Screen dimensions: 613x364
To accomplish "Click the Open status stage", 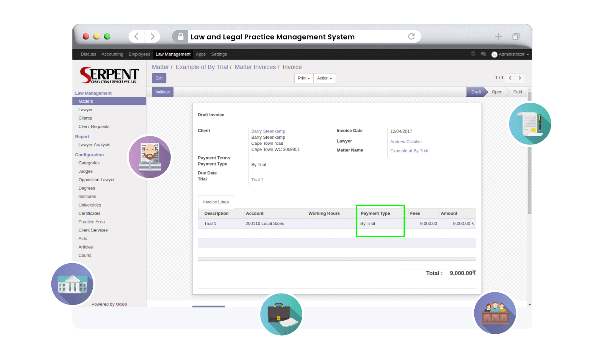I will tap(497, 92).
